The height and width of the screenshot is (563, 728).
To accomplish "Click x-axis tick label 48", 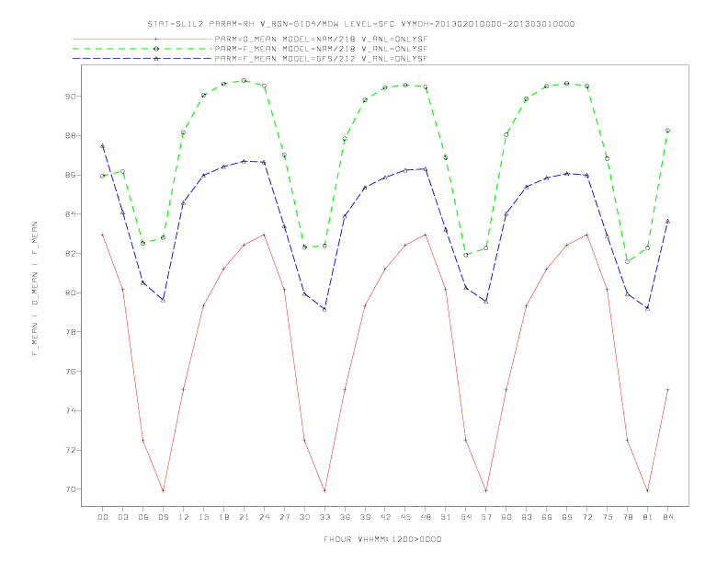I will tap(426, 517).
